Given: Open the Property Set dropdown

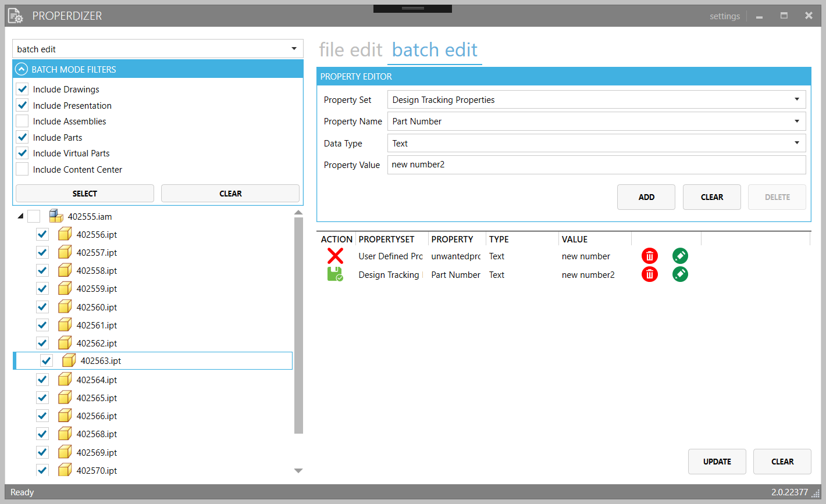Looking at the screenshot, I should (x=596, y=99).
